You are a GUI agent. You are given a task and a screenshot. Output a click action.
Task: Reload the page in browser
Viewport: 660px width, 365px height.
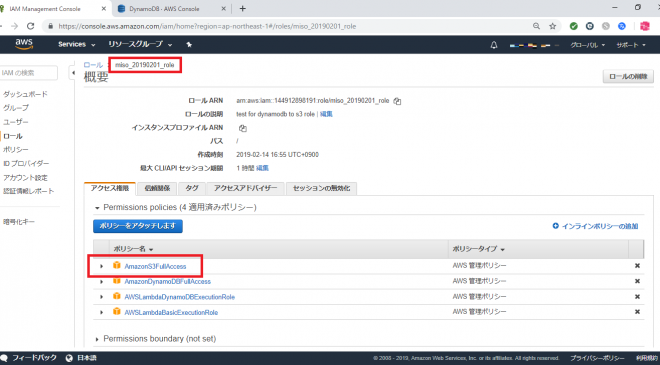(30, 26)
